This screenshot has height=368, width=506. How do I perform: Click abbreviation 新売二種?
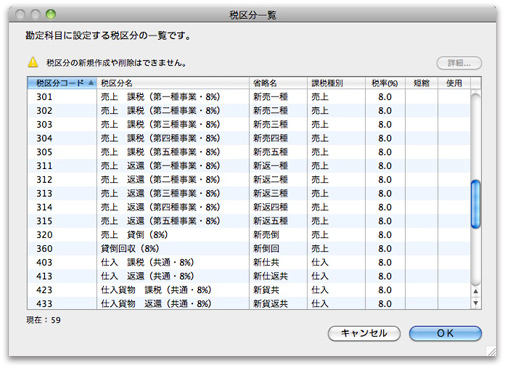(270, 111)
